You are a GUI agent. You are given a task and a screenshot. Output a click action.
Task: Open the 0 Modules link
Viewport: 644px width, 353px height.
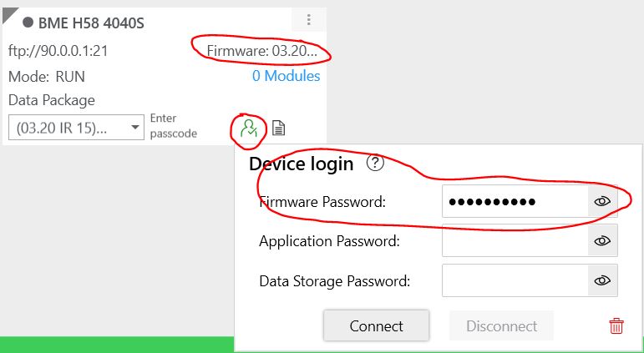[x=286, y=76]
